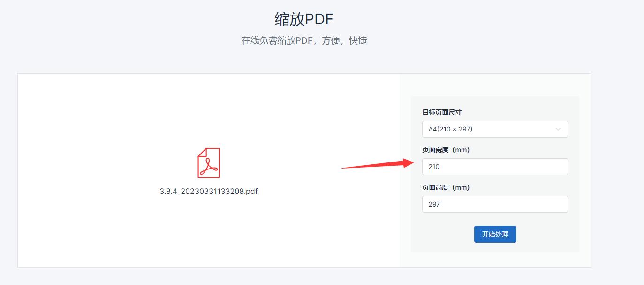Click the chevron on the page size combo box

558,129
